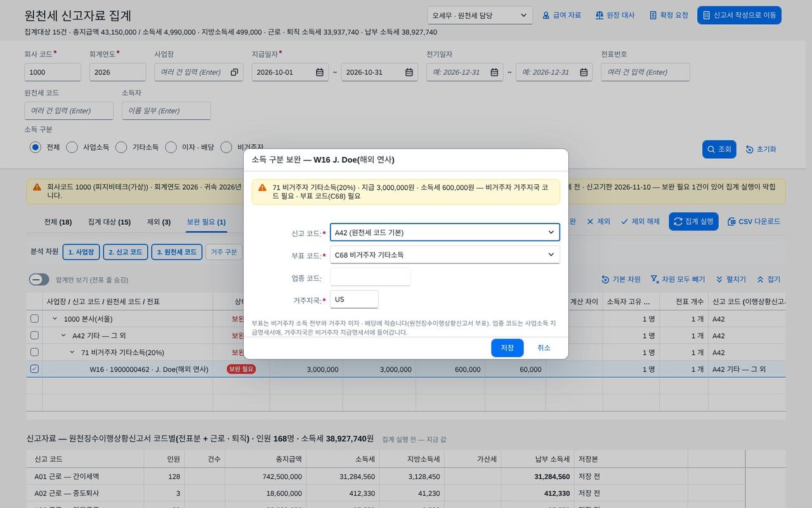Screen dimensions: 812x508
Task: Click the 조회 search button
Action: (719, 149)
